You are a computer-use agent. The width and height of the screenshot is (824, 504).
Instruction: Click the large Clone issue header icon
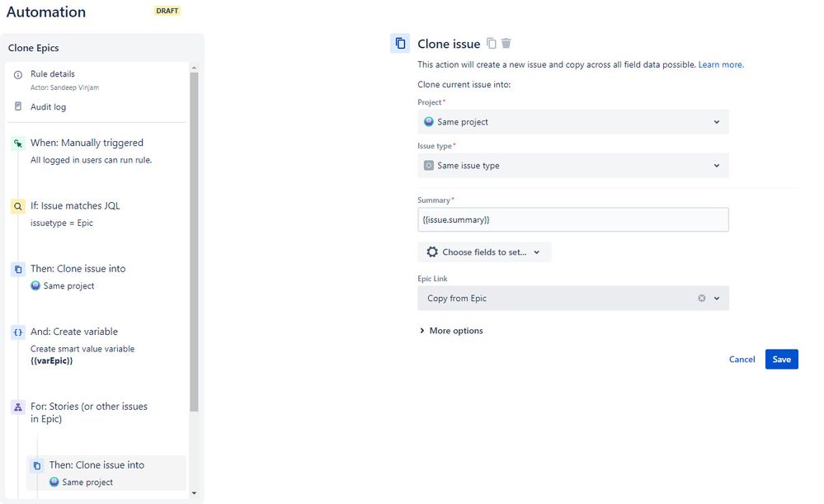400,44
